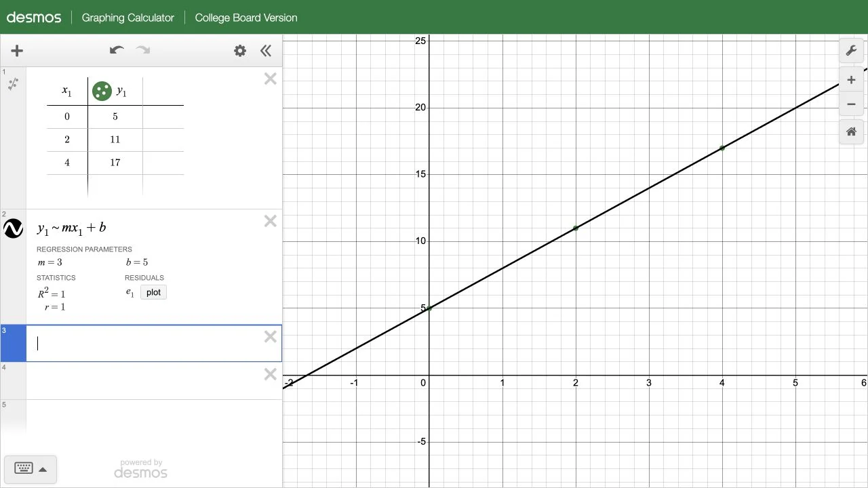
Task: Undo the last action
Action: pos(117,50)
